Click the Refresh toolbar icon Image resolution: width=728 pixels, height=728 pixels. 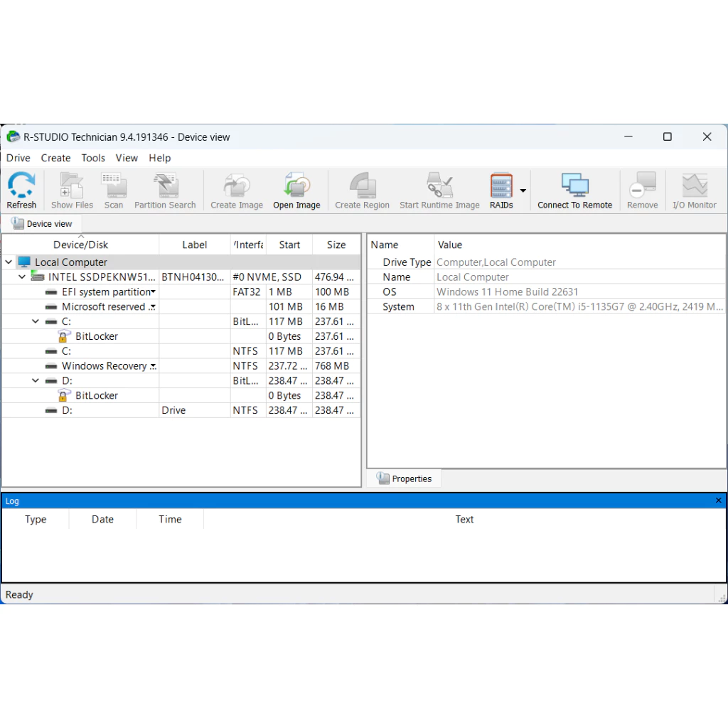pyautogui.click(x=21, y=191)
